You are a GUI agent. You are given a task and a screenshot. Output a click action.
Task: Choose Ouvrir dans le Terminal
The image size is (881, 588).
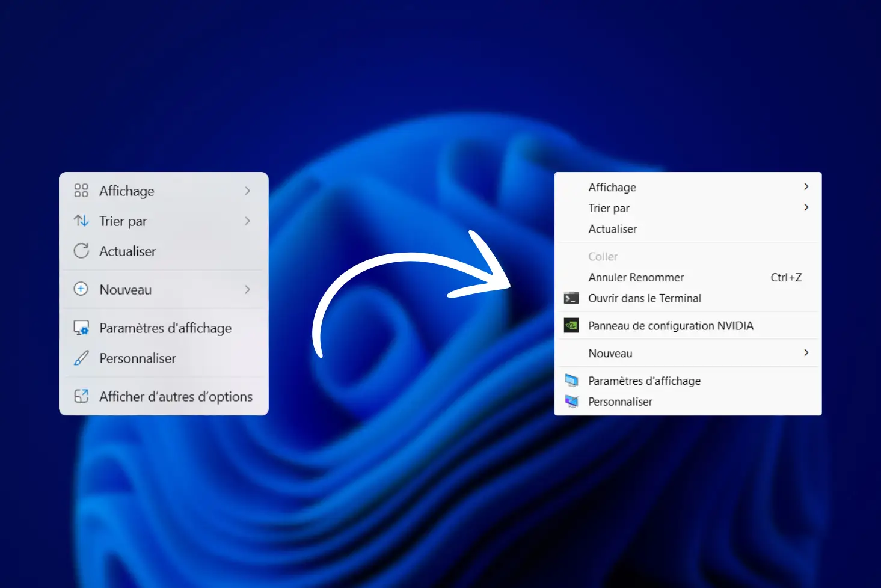(x=645, y=298)
